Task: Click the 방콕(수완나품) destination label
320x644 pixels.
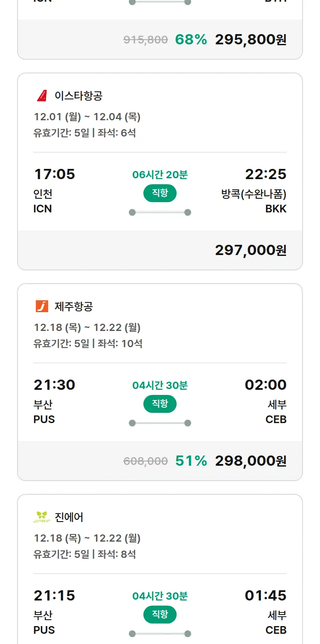Action: point(253,194)
